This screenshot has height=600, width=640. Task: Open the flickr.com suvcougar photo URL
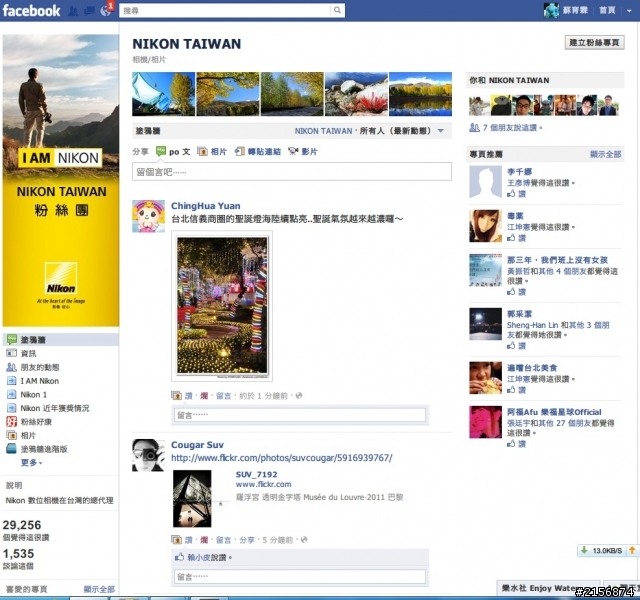282,458
